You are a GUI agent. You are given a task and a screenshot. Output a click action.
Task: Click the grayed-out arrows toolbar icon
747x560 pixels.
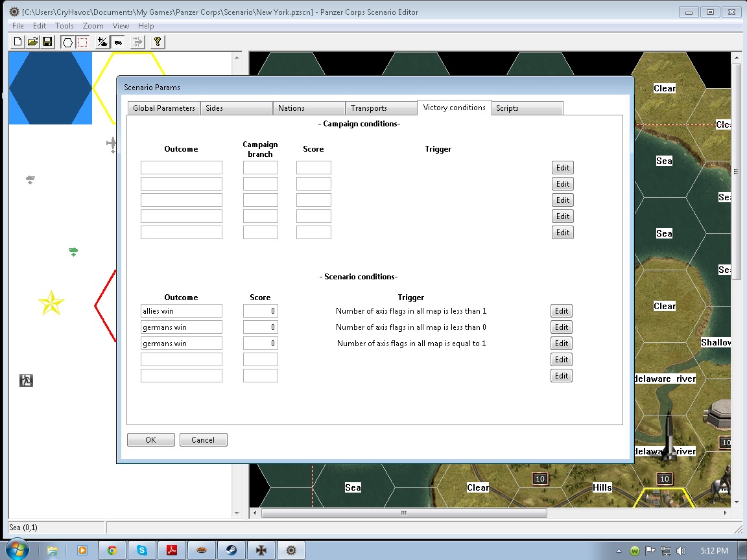(137, 42)
